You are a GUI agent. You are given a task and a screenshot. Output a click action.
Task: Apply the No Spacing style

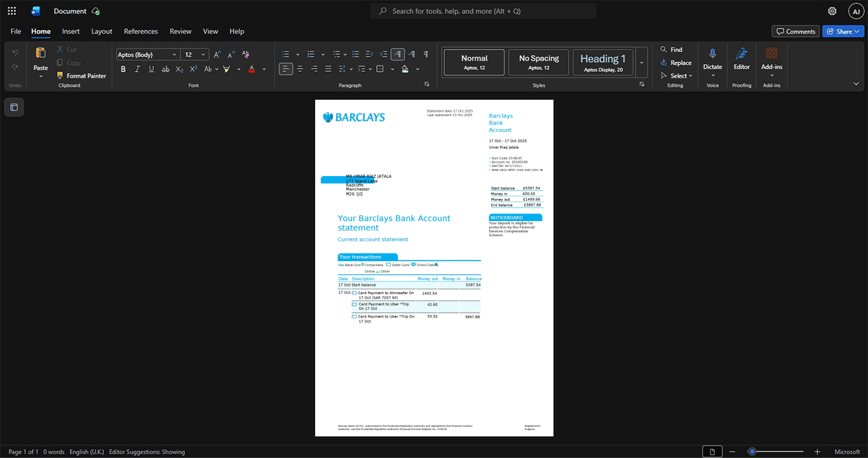tap(538, 62)
